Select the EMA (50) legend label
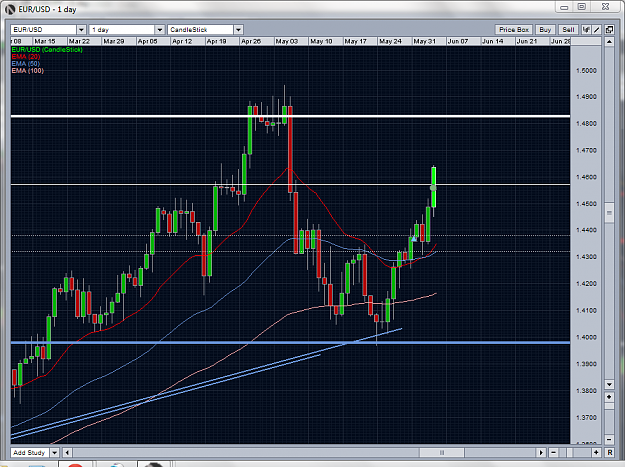625x467 pixels. [26, 64]
